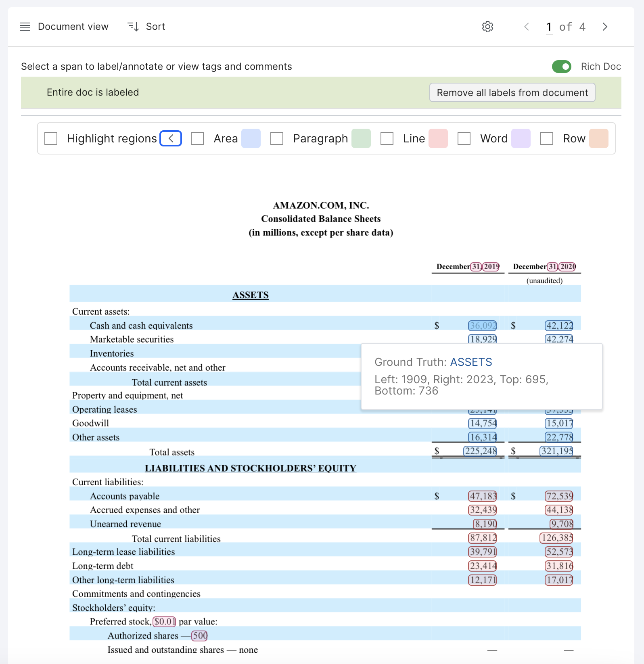Open the settings gear icon
Viewport: 644px width, 664px height.
[488, 27]
